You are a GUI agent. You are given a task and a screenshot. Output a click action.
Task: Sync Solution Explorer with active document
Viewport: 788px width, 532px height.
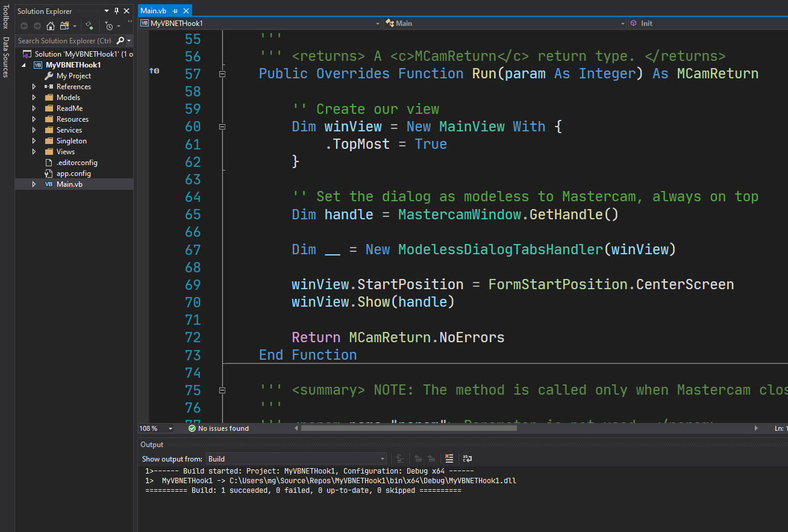(89, 26)
